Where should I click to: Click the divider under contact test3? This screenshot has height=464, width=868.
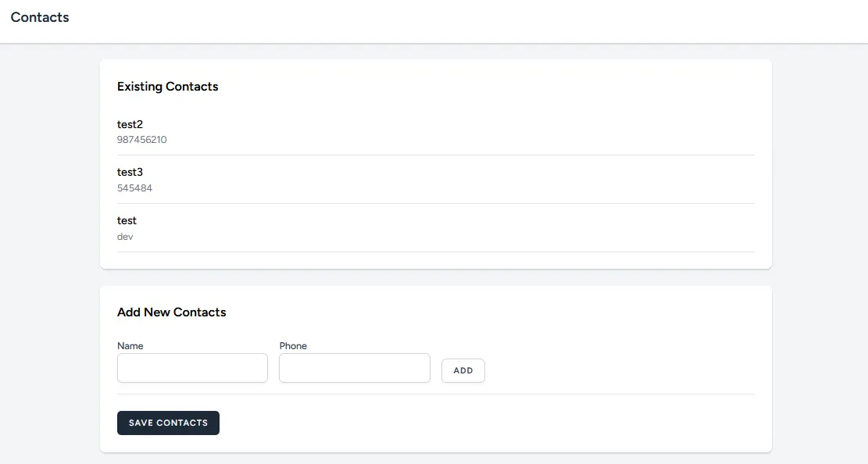pyautogui.click(x=435, y=203)
